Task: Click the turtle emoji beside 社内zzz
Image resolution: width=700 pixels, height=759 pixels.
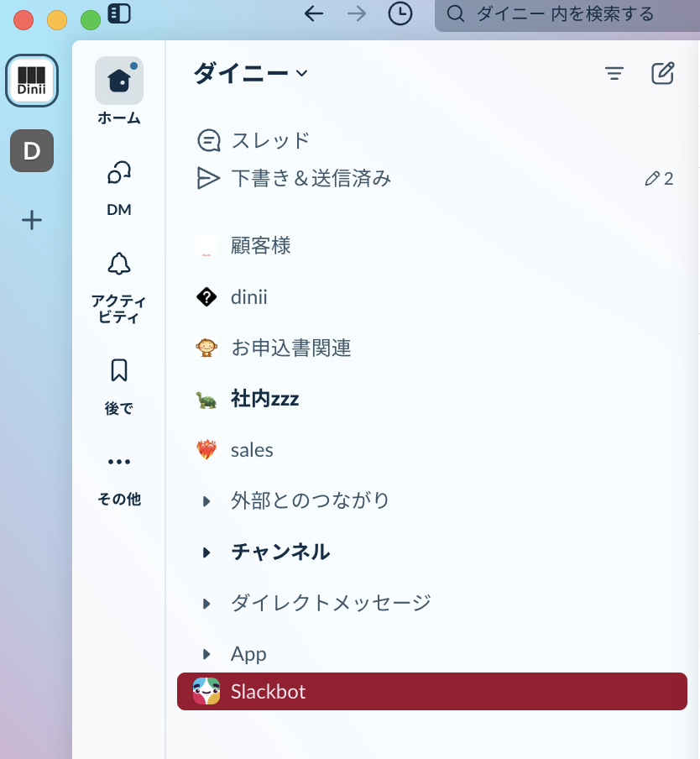Action: coord(206,400)
